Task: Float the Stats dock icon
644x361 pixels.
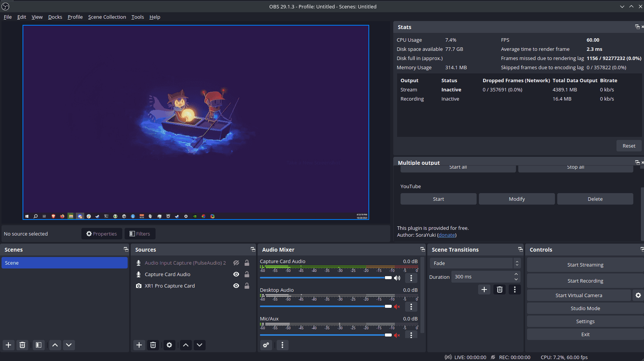Action: [637, 27]
